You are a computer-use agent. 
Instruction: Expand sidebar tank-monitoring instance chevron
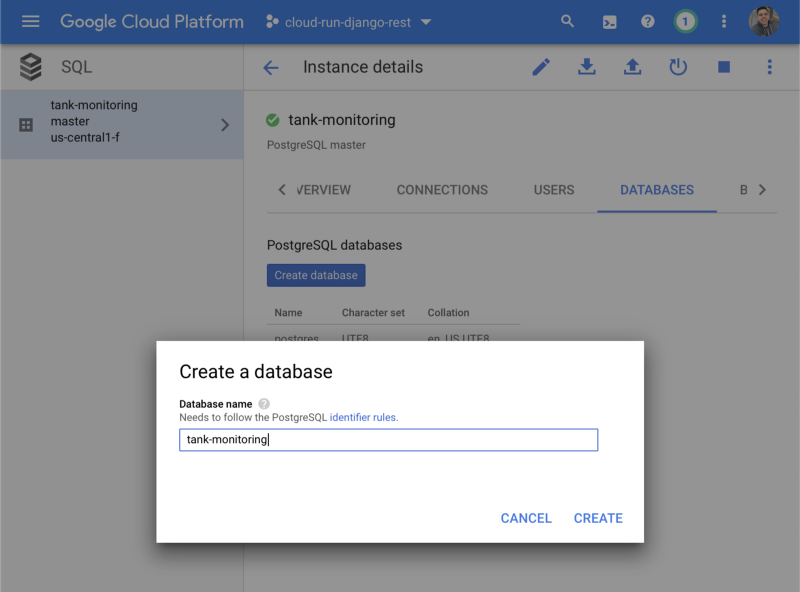click(225, 125)
